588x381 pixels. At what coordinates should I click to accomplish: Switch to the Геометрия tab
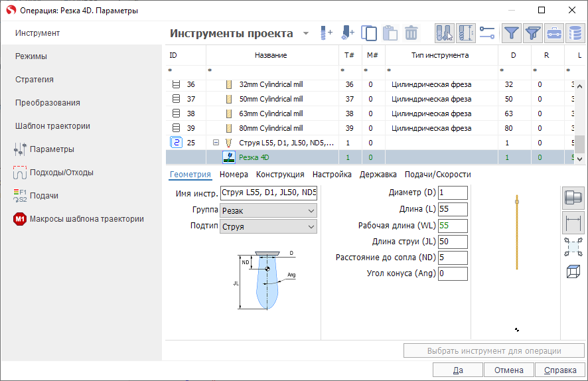[x=190, y=175]
